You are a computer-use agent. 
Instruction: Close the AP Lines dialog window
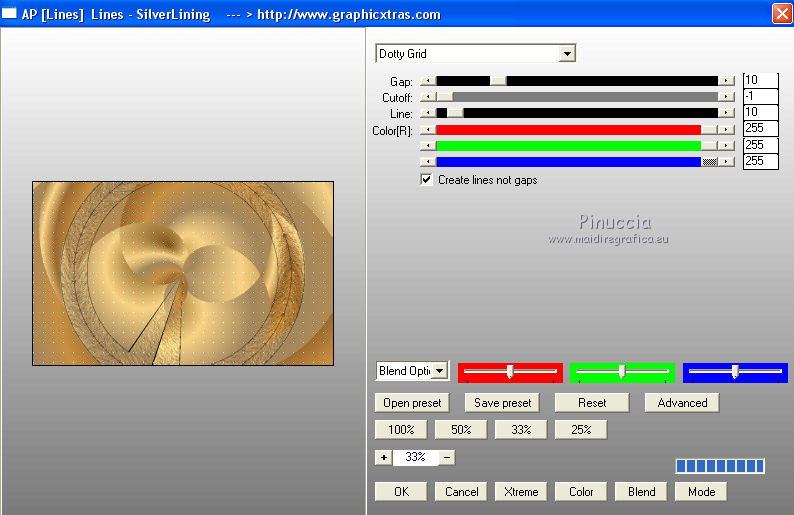[x=782, y=13]
